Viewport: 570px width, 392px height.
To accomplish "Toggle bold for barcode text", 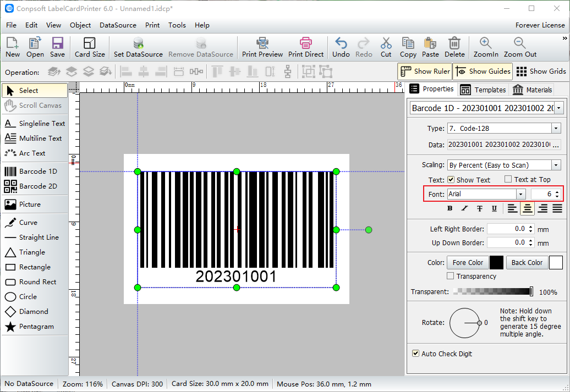I will pyautogui.click(x=450, y=208).
